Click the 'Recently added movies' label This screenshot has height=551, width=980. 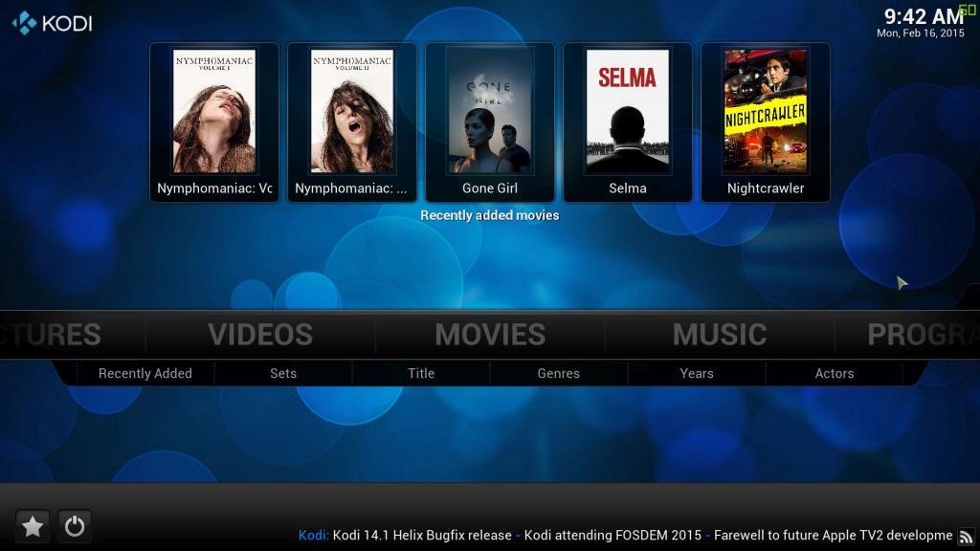coord(490,215)
